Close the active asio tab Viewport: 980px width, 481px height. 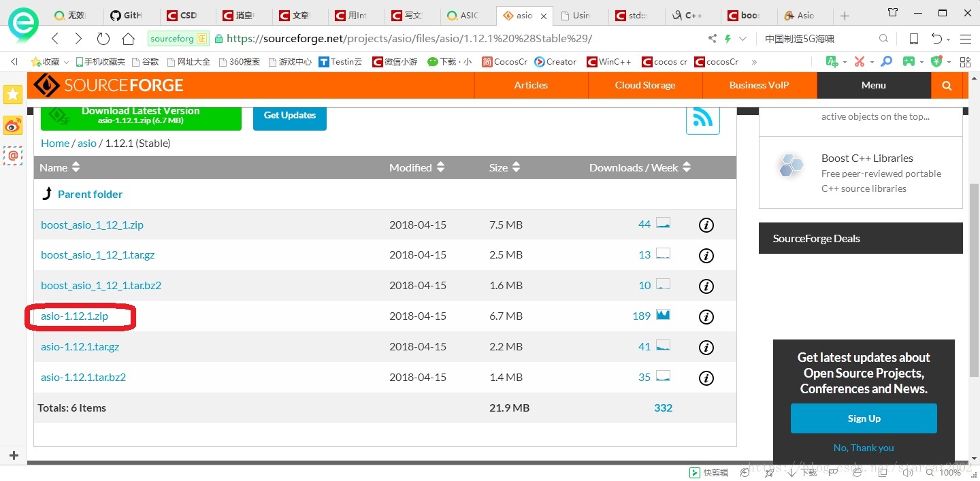543,16
